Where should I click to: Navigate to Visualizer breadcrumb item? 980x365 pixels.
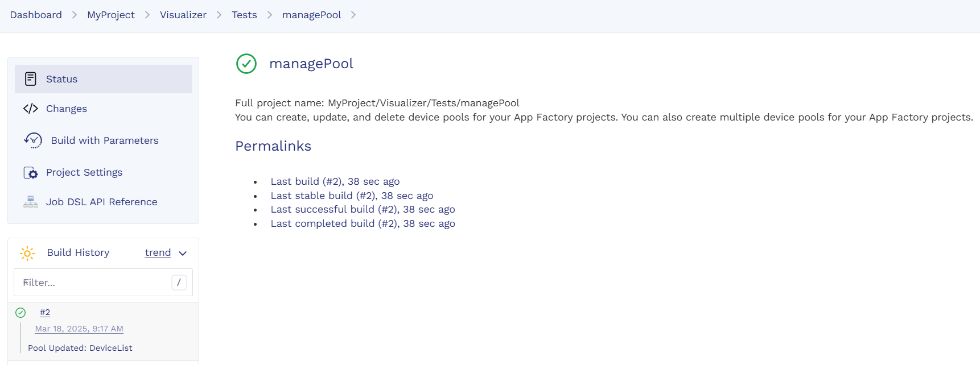(183, 15)
